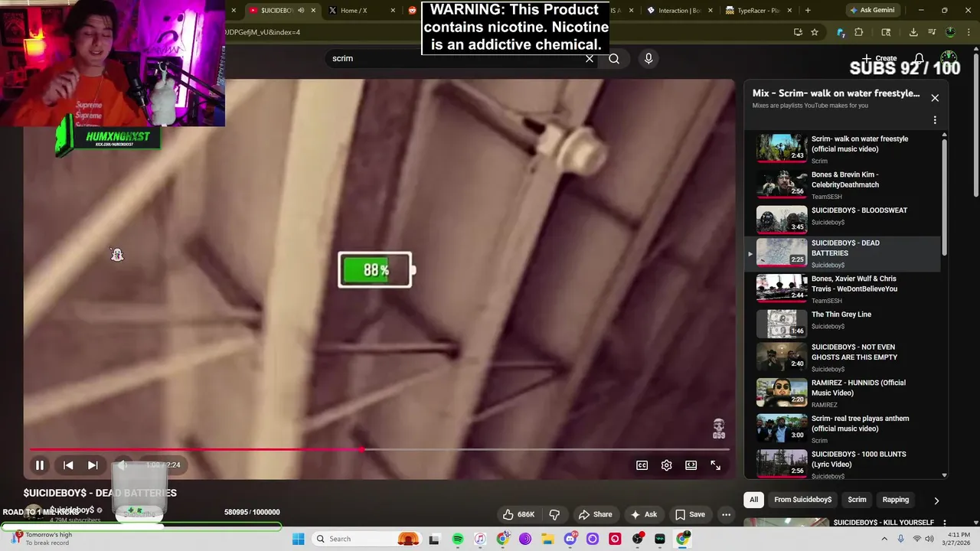Open the Wi-Fi network tray icon

pos(916,539)
